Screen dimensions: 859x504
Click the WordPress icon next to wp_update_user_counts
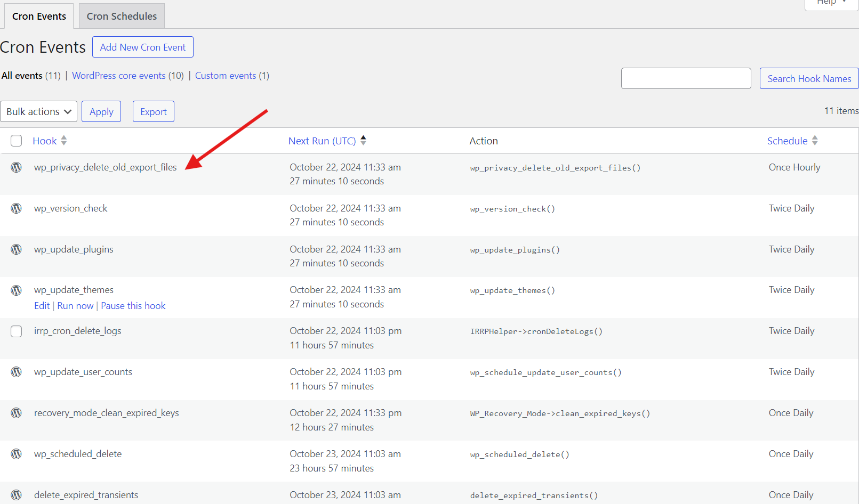point(16,372)
